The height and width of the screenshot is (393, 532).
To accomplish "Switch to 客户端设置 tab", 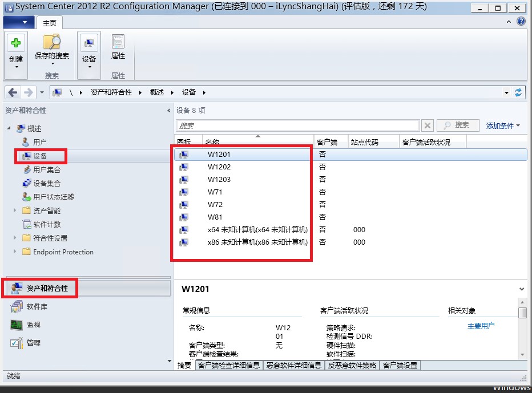I will click(x=400, y=365).
